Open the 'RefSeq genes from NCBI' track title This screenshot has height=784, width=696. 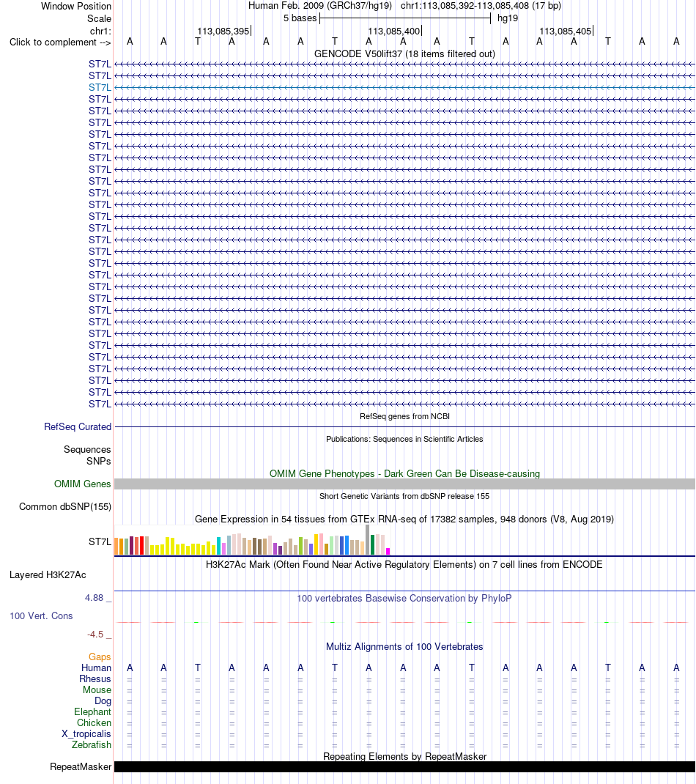404,416
